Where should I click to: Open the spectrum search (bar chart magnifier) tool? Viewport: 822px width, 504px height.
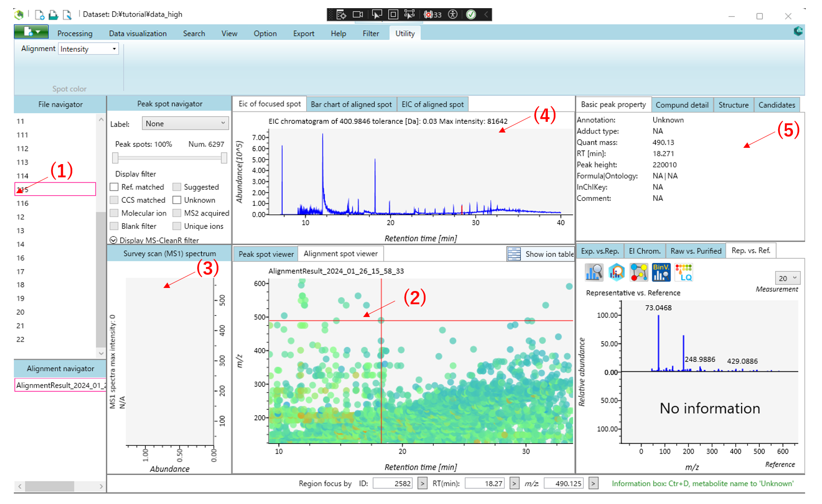[x=594, y=273]
